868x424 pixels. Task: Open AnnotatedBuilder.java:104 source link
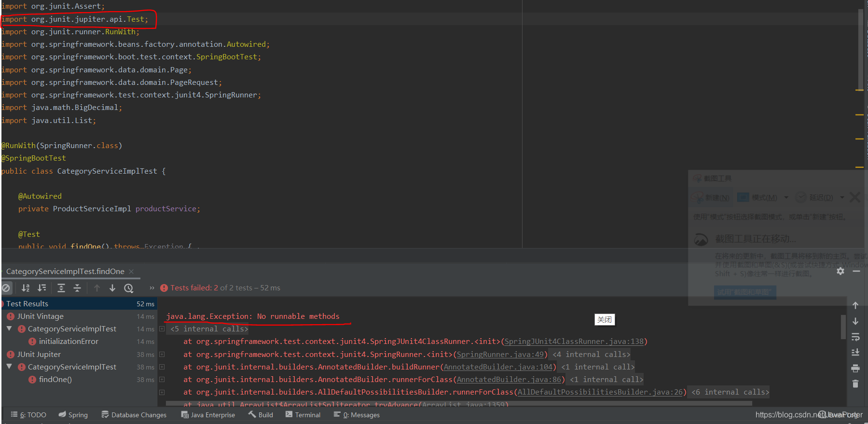(498, 367)
